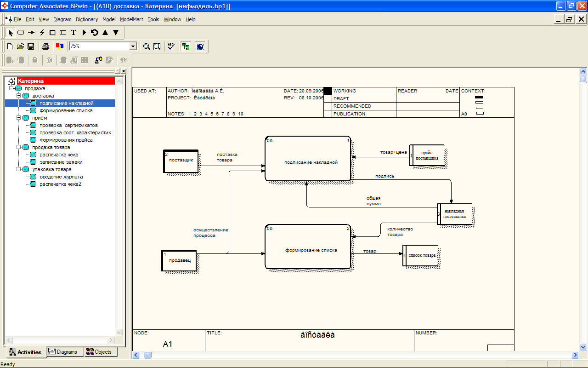Close the Model Explorer panel
Screen dimensions: 588x368
click(x=124, y=71)
